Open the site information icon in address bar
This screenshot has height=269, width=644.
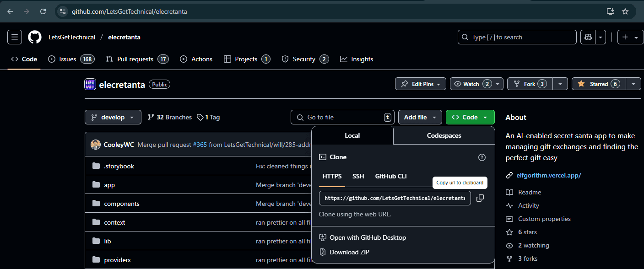tap(63, 11)
